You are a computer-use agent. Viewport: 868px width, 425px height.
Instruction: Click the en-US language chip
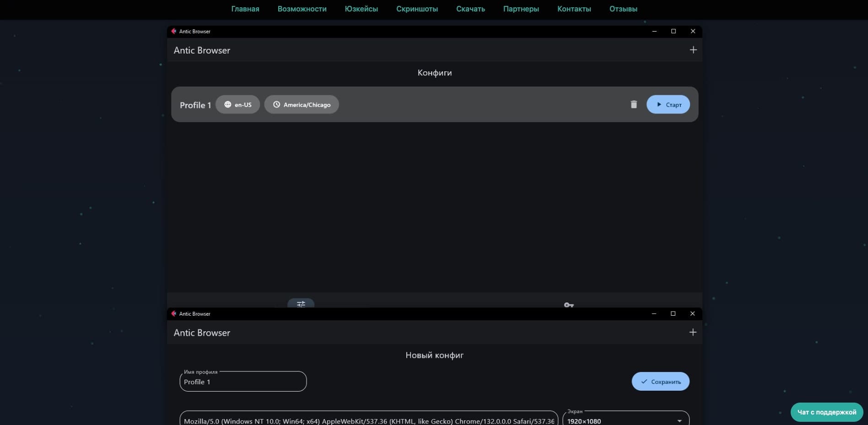(x=237, y=105)
